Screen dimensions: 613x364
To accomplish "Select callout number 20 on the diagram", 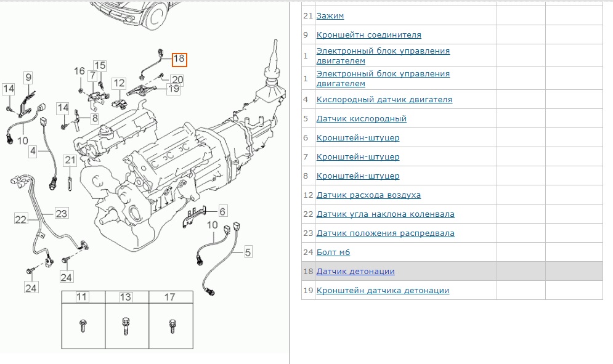I will (x=177, y=79).
